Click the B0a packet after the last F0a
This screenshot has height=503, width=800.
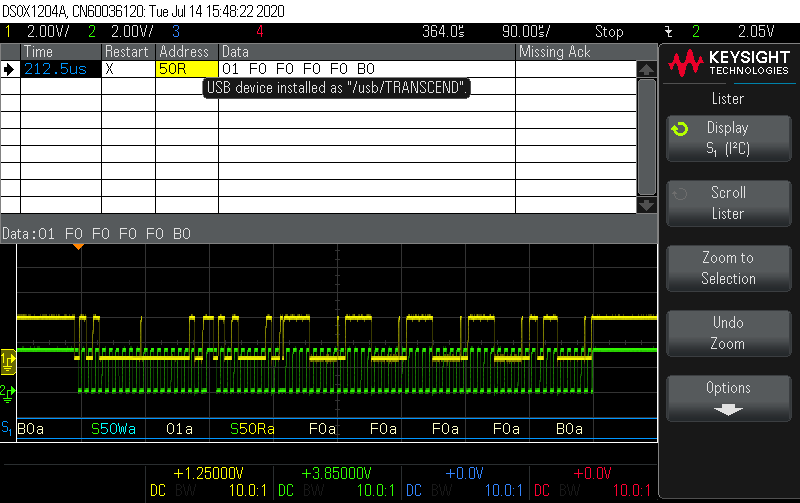coord(569,429)
